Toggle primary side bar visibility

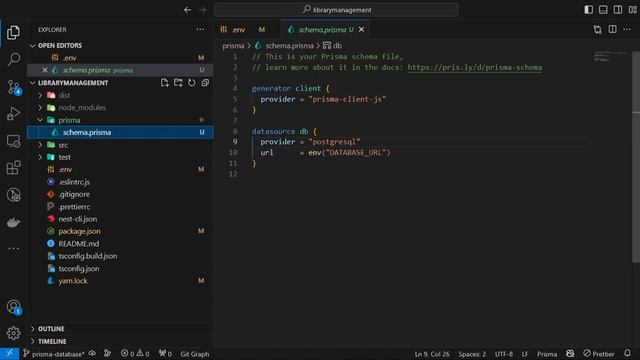tap(589, 10)
